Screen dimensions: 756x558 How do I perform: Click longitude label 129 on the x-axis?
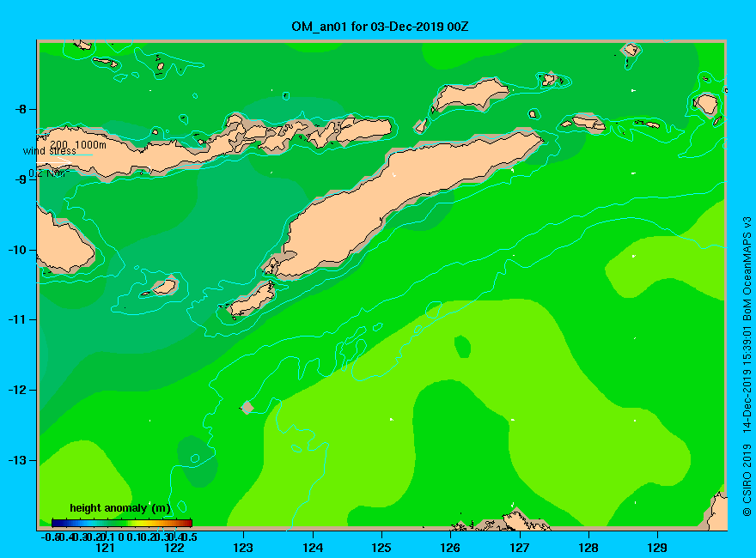657,548
